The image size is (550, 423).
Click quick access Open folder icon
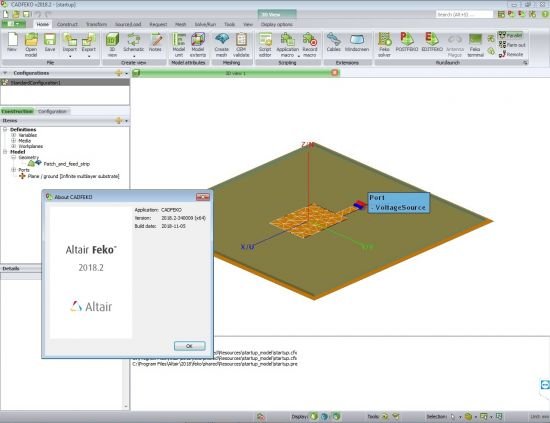coord(16,14)
